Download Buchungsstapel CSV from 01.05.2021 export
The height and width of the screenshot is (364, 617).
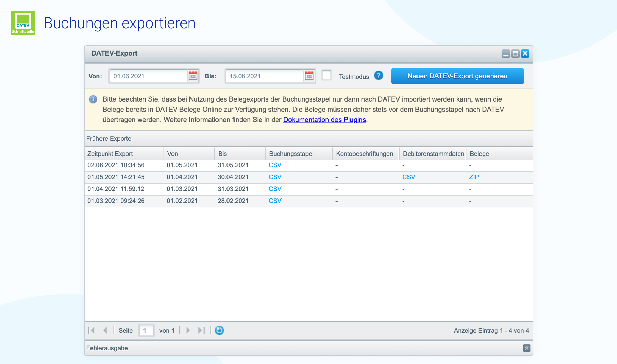point(275,177)
